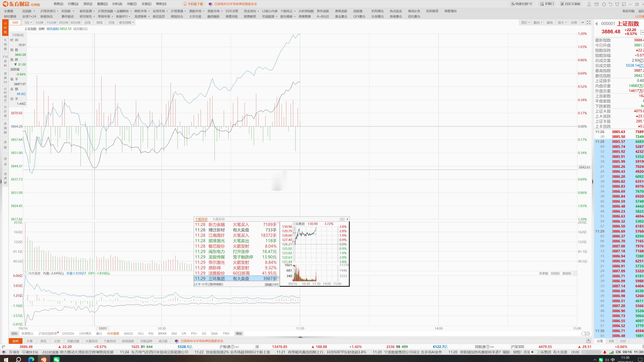The image size is (644, 362).
Task: Toggle the 模板 template button in indicator bar
Action: [239, 333]
